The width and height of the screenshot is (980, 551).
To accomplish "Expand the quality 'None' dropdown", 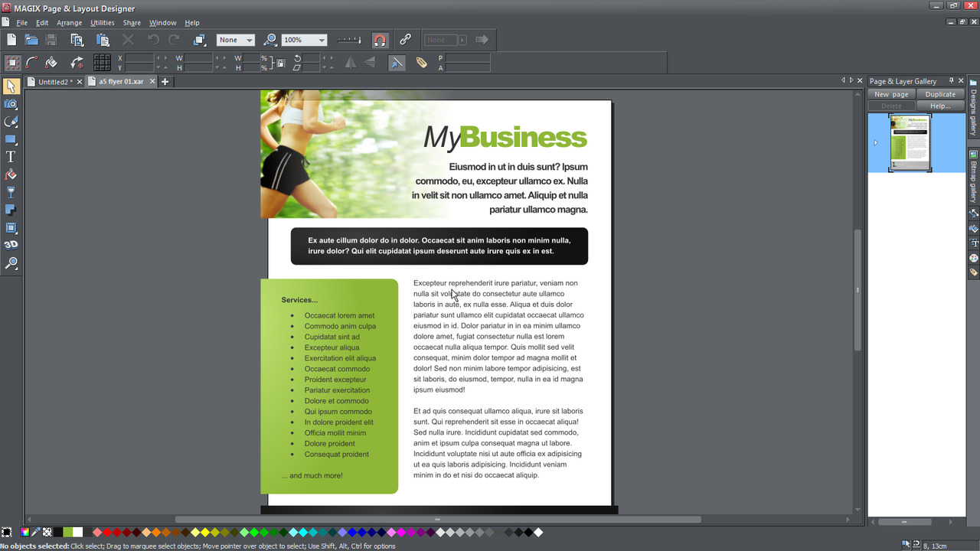I will click(250, 41).
